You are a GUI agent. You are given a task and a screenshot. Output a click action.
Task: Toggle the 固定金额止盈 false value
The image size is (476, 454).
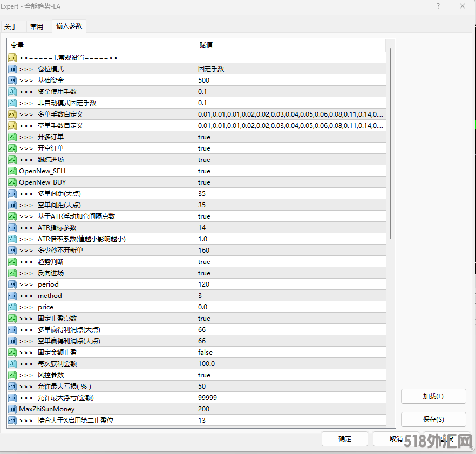point(291,353)
